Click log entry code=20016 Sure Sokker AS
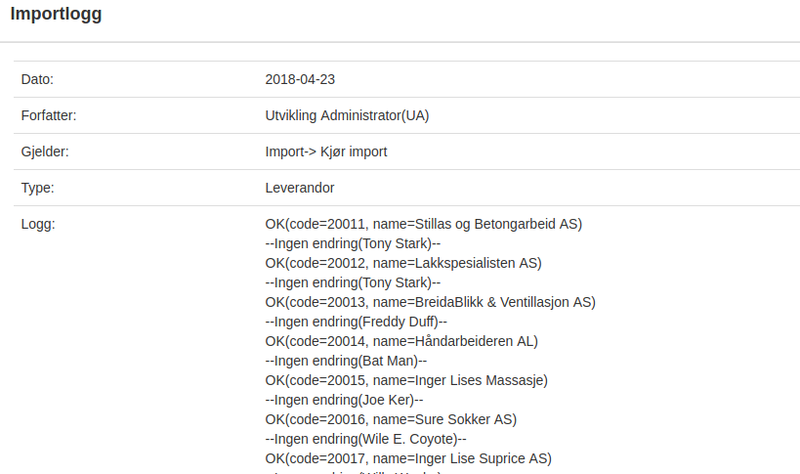 (x=391, y=419)
